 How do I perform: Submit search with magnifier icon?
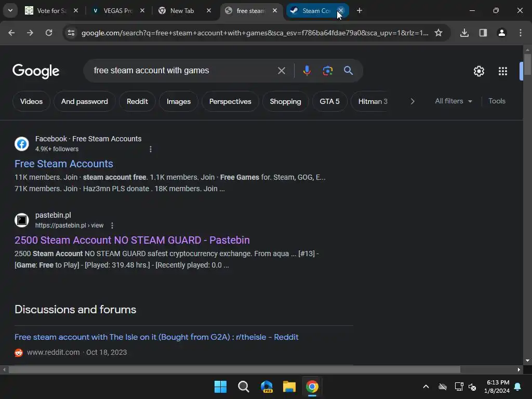tap(348, 71)
